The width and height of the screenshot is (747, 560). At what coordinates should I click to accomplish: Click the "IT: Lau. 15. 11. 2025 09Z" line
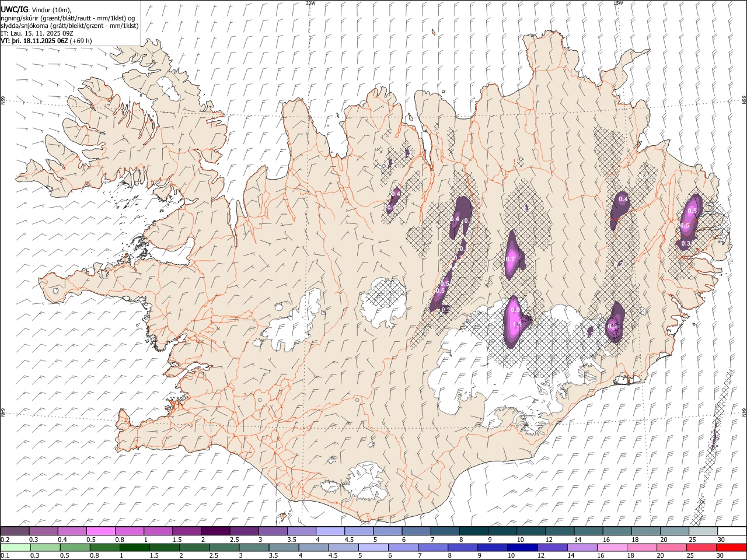click(37, 33)
